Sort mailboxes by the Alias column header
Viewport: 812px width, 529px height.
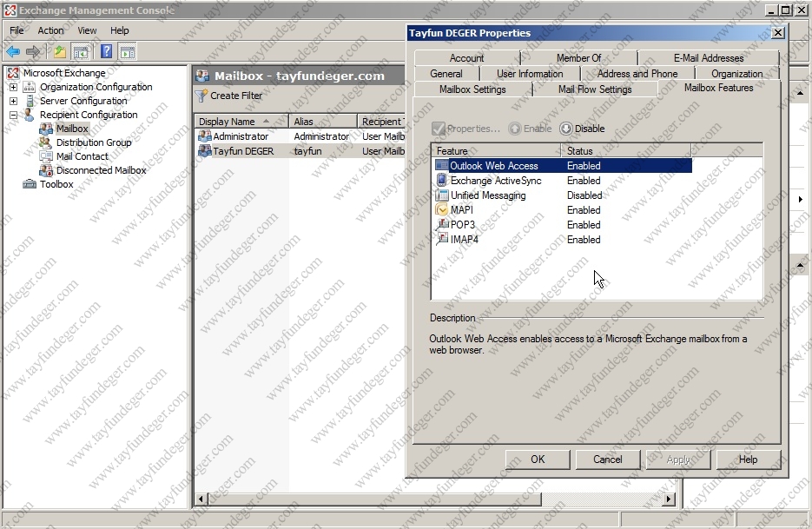tap(323, 122)
